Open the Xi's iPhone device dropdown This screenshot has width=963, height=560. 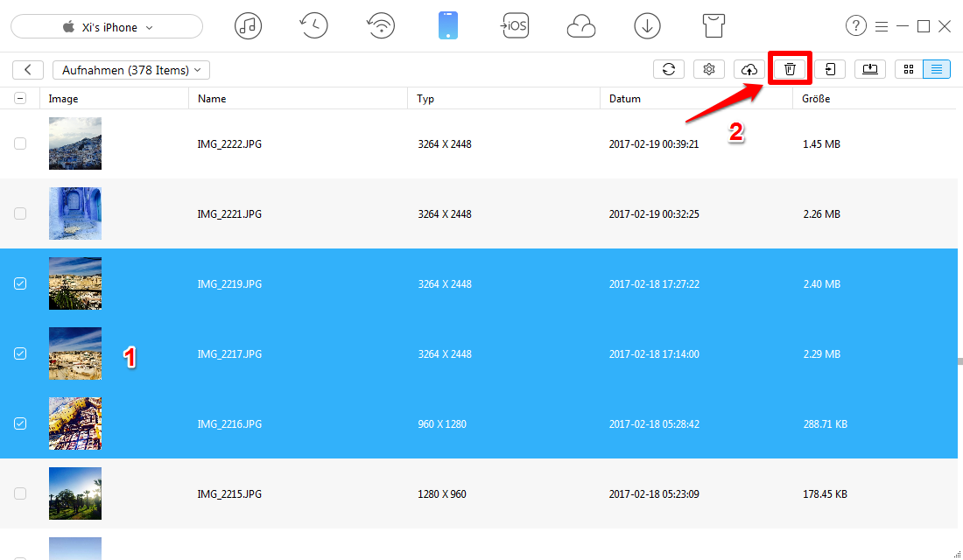[x=107, y=26]
